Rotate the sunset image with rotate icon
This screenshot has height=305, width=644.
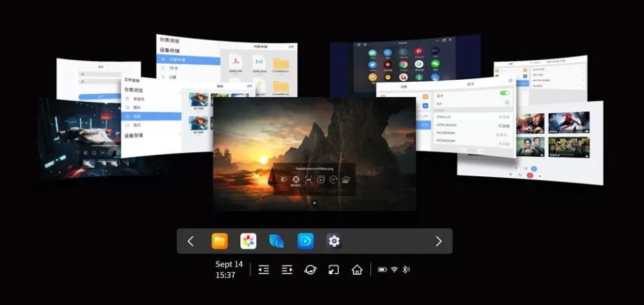pyautogui.click(x=333, y=180)
